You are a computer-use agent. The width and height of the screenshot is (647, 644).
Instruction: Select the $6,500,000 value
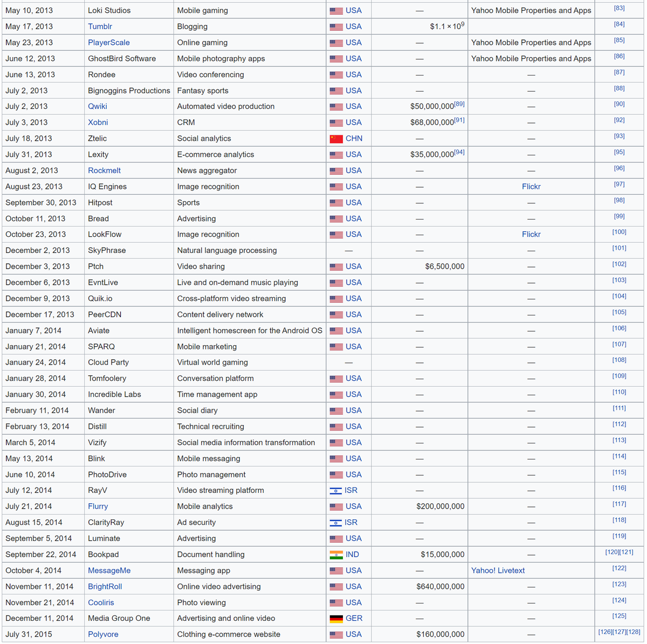[x=445, y=266]
